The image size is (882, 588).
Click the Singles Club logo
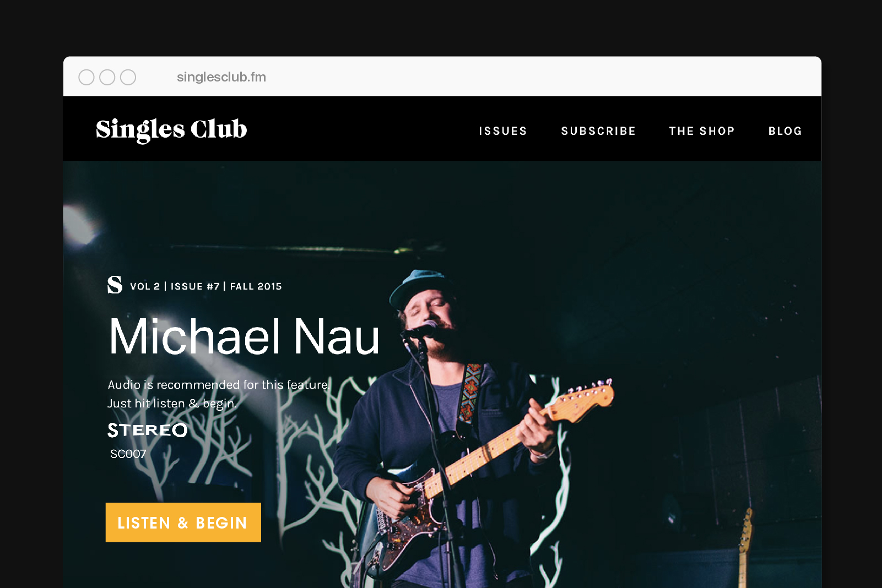coord(171,130)
